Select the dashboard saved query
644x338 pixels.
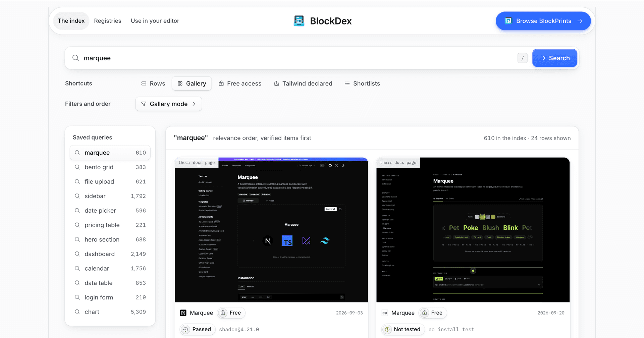pyautogui.click(x=110, y=254)
